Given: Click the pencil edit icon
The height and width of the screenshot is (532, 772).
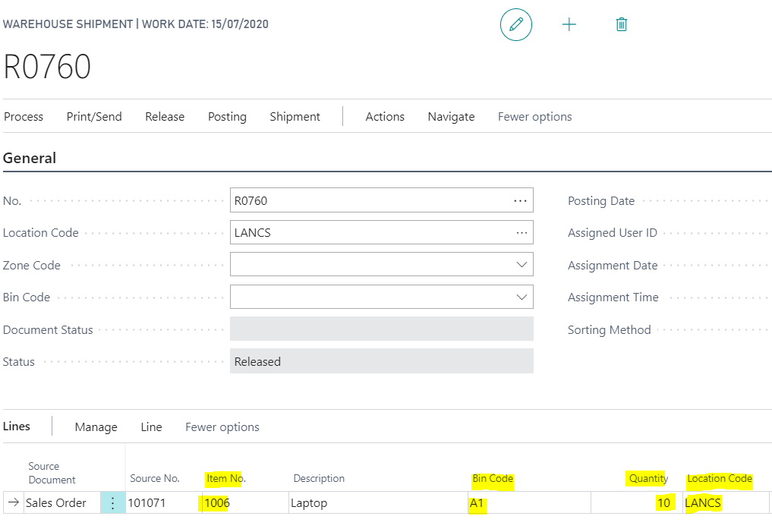Looking at the screenshot, I should (516, 24).
